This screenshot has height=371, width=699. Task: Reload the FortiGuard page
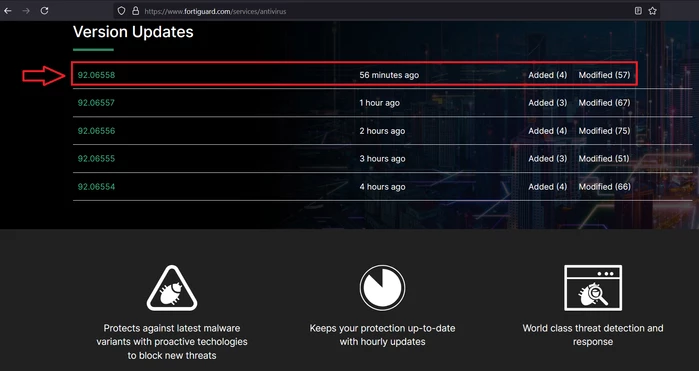point(44,11)
